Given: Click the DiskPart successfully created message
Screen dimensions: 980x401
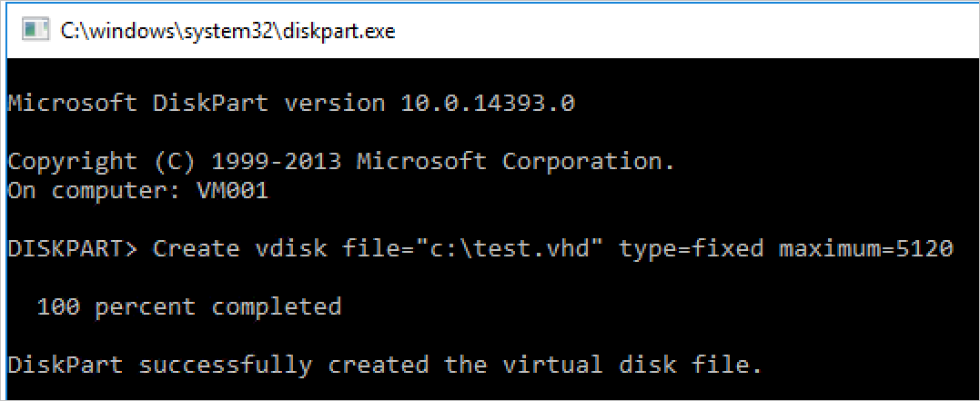Looking at the screenshot, I should click(384, 366).
